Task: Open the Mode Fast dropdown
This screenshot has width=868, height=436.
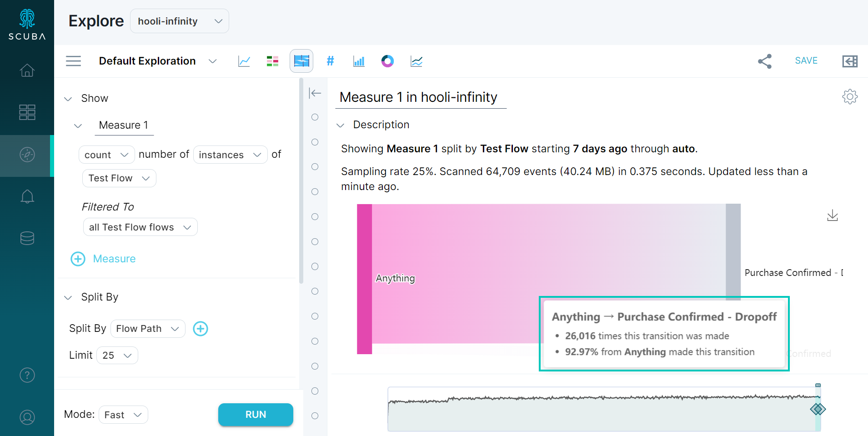Action: coord(123,415)
